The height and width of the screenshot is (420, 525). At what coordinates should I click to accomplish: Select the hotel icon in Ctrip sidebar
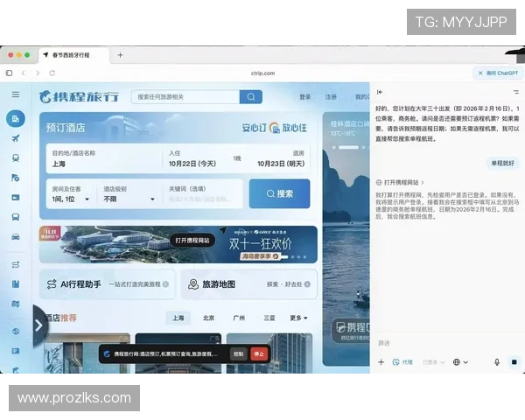click(x=16, y=119)
